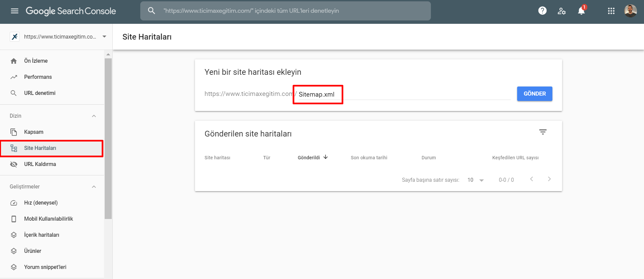
Task: Click the Tür column header
Action: point(267,158)
